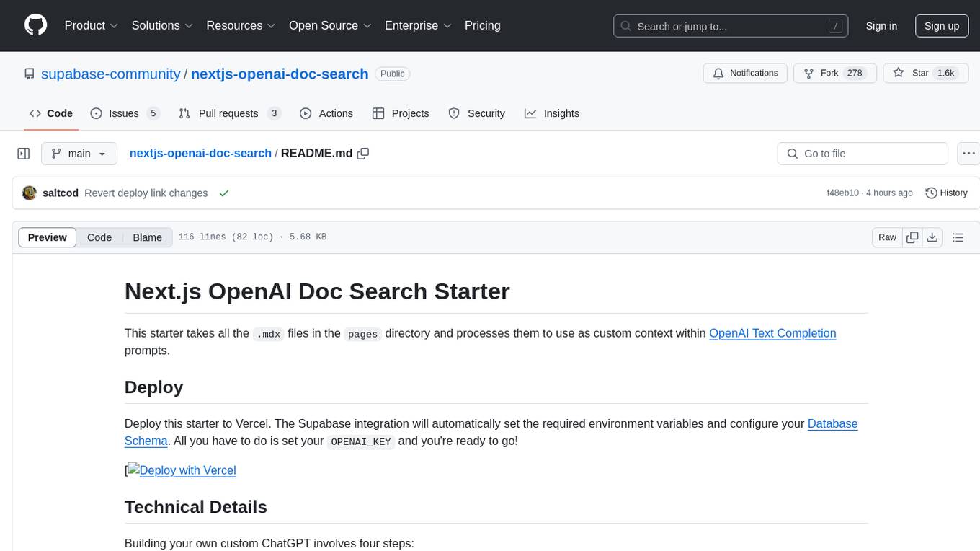Open the nextjs-openai-doc-search repository link
This screenshot has height=551, width=980.
[280, 74]
